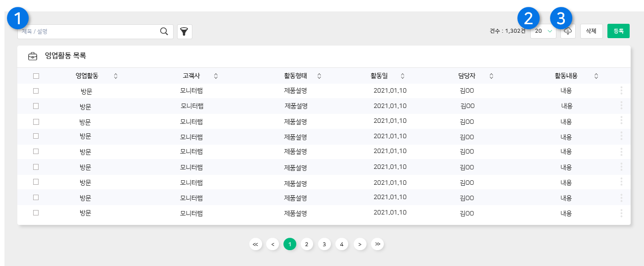This screenshot has height=266, width=644.
Task: Download the list via cloud icon
Action: click(x=568, y=31)
